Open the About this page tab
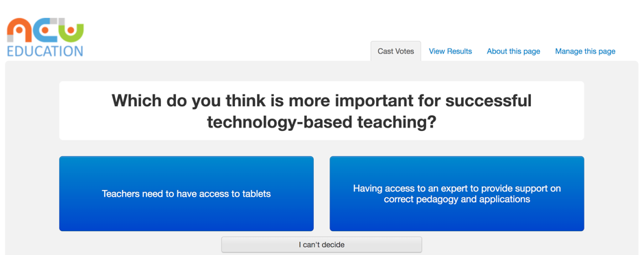644x255 pixels. click(x=513, y=51)
